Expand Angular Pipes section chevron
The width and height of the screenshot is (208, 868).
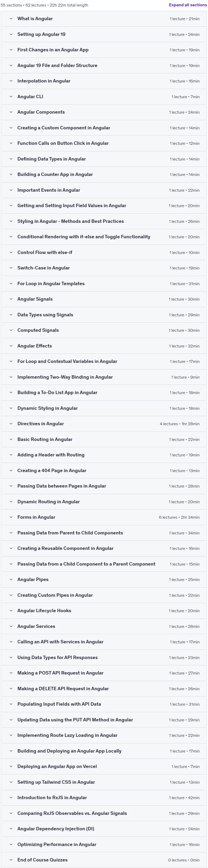coord(11,579)
